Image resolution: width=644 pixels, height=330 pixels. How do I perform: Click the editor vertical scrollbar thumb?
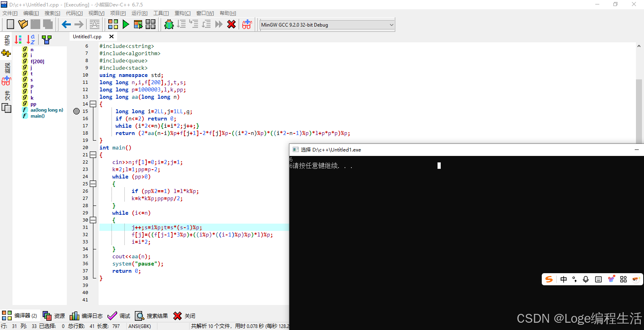pos(639,111)
